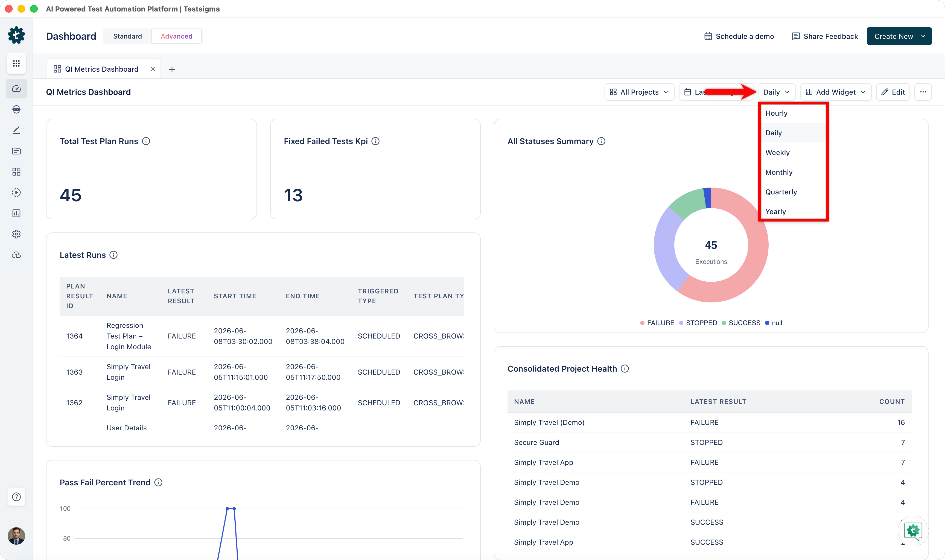This screenshot has height=560, width=945.
Task: Show info for All Statuses Summary
Action: pos(601,141)
